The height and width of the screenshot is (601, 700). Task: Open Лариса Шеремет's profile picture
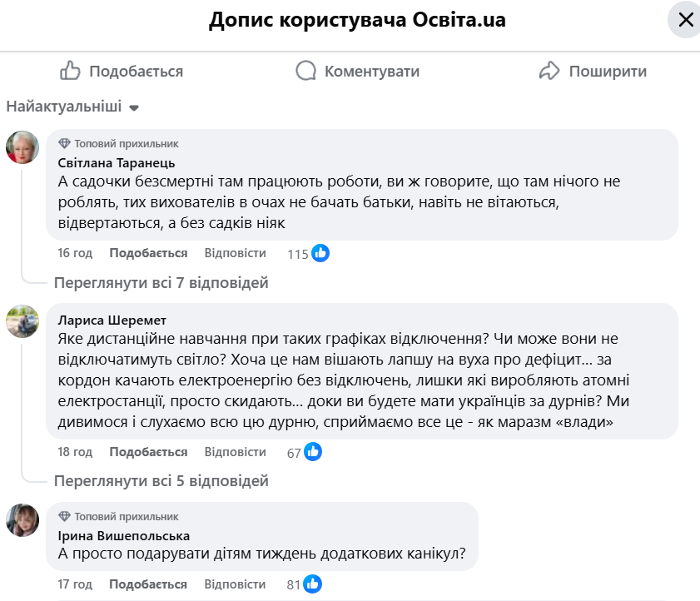pos(22,320)
